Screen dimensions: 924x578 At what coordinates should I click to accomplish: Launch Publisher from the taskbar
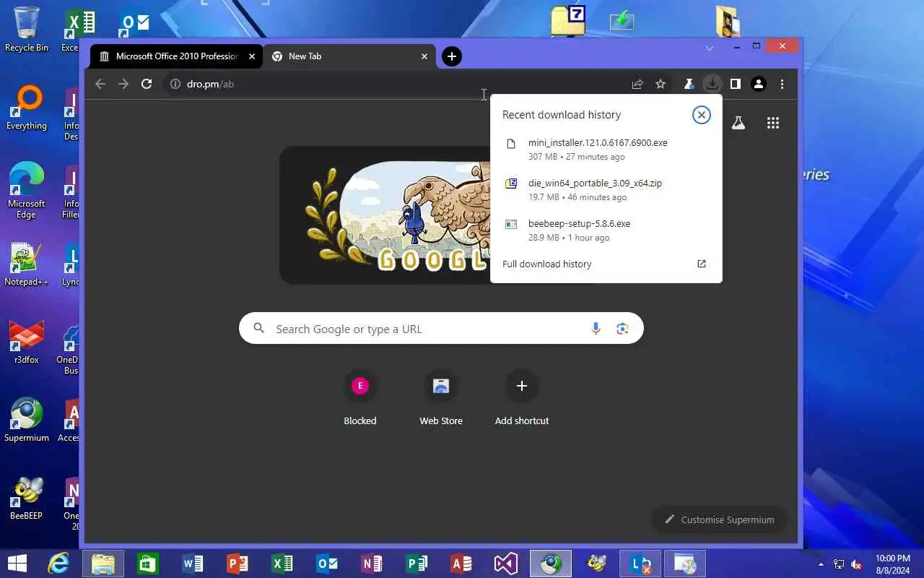coord(417,564)
